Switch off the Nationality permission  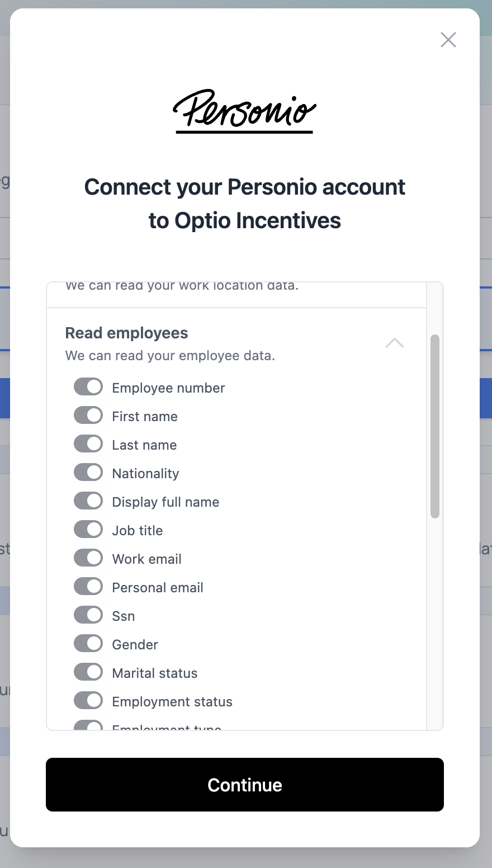pyautogui.click(x=88, y=473)
